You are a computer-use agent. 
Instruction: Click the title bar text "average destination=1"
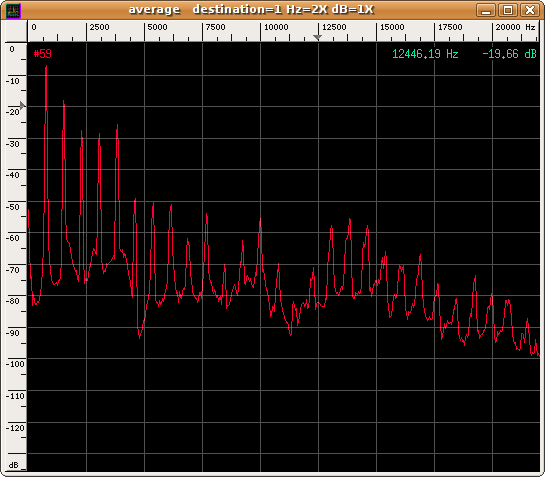(205, 9)
